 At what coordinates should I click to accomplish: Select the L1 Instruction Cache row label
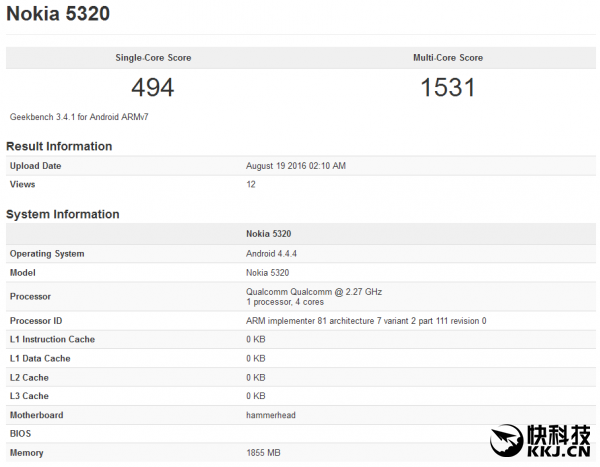[52, 340]
